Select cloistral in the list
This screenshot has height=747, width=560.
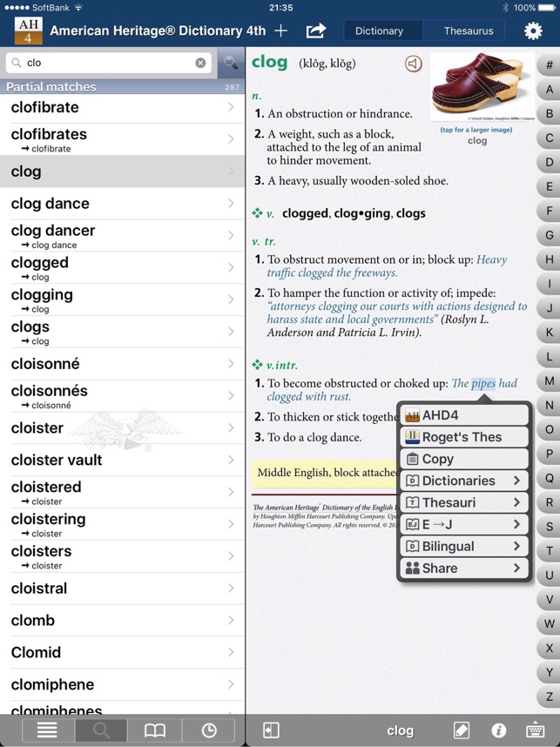point(122,589)
